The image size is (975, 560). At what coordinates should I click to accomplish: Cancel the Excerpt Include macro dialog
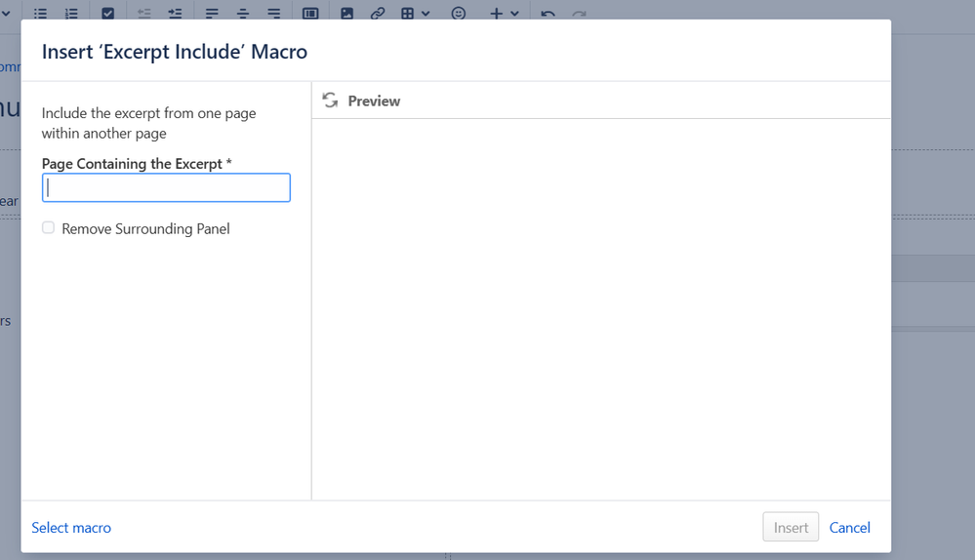(x=849, y=528)
